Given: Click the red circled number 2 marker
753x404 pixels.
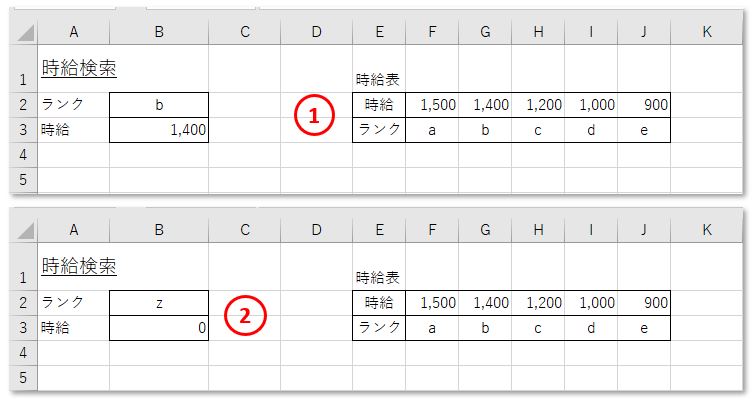Looking at the screenshot, I should [245, 315].
